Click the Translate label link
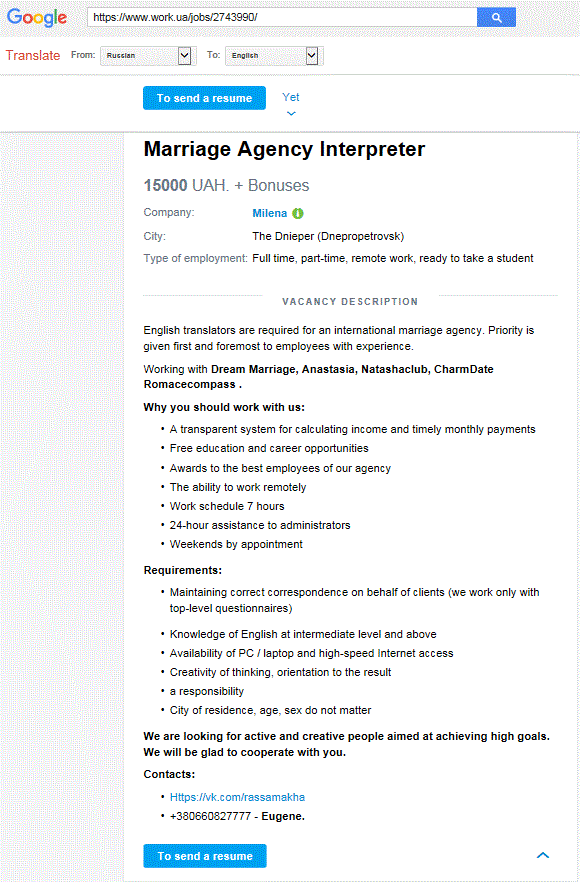This screenshot has height=882, width=580. tap(33, 55)
